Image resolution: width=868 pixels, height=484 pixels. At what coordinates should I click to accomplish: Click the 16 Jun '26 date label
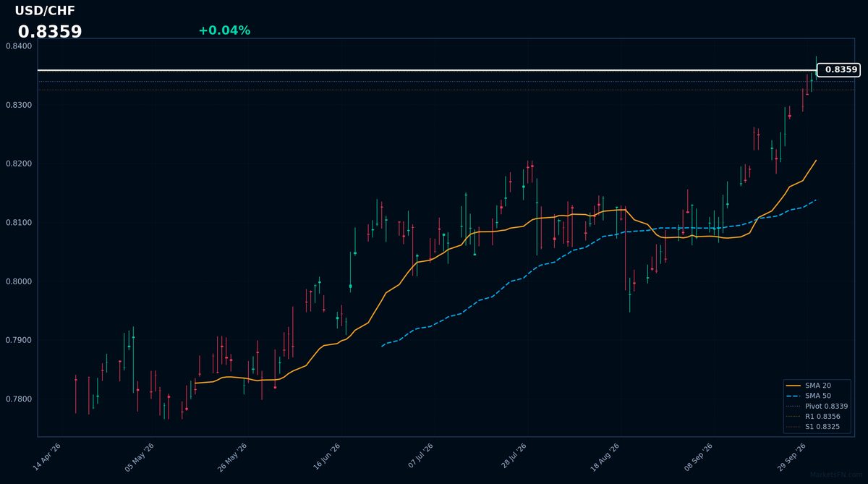point(326,457)
